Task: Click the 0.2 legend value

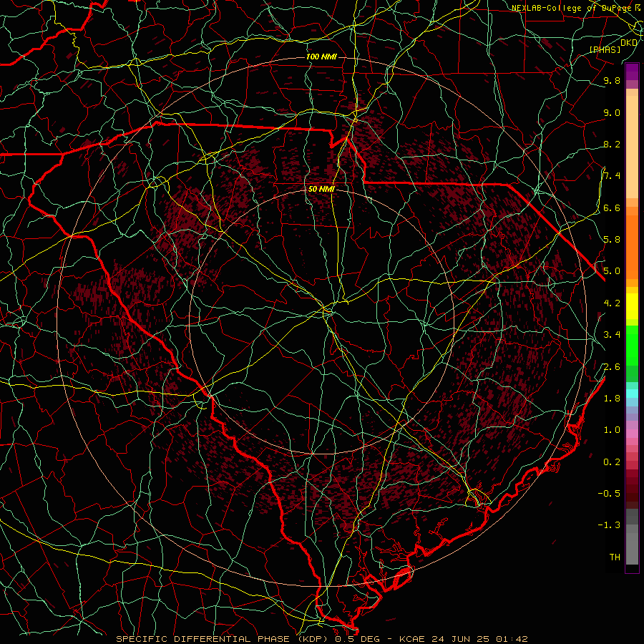Action: pos(612,462)
